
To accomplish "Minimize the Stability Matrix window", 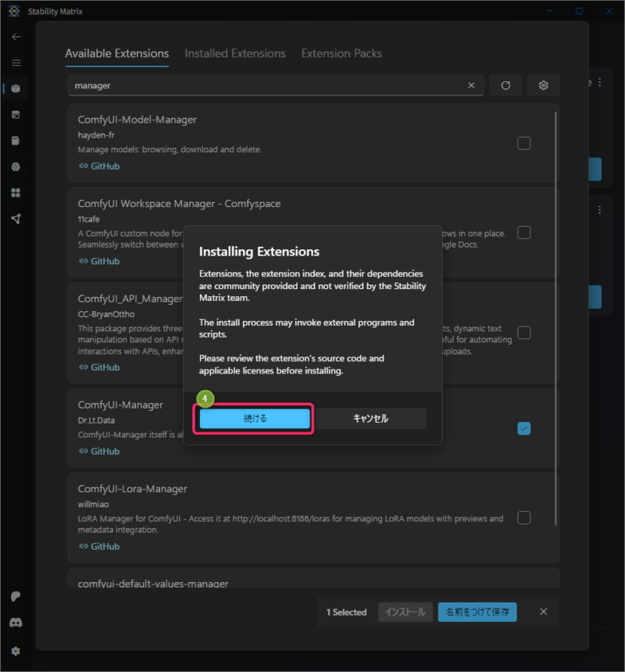I will pos(549,11).
